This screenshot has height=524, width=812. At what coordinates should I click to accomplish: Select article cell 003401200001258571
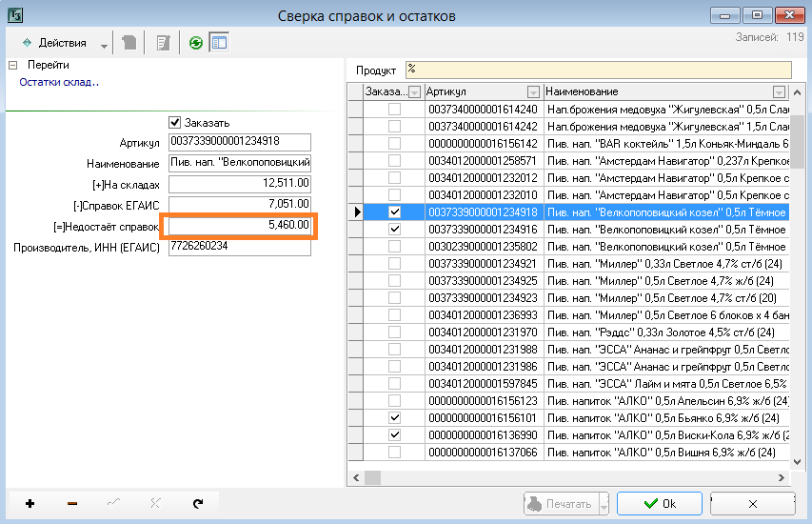(x=484, y=161)
